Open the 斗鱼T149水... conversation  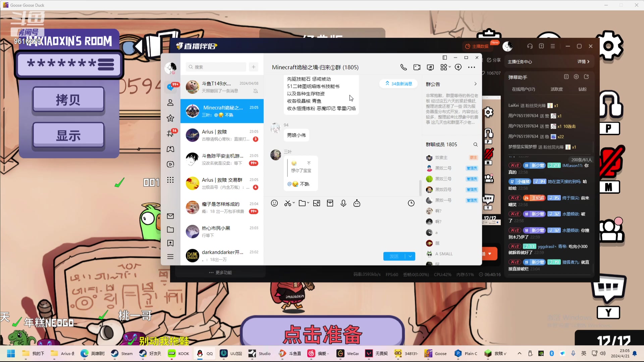click(222, 87)
